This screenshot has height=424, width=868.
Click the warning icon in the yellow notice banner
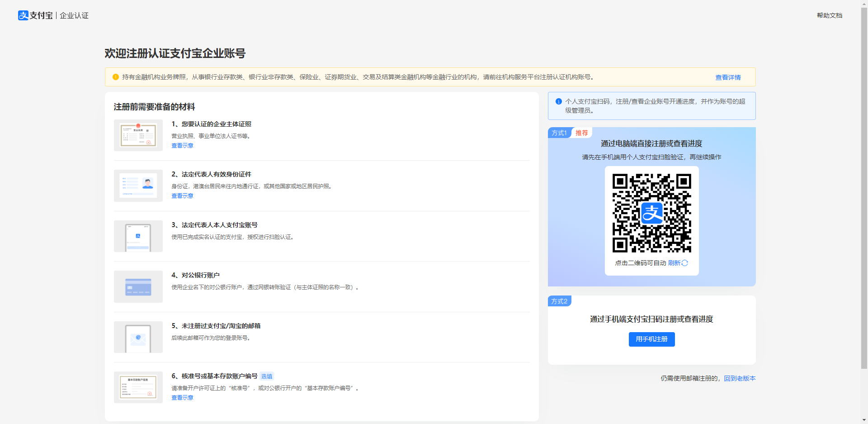click(x=115, y=77)
